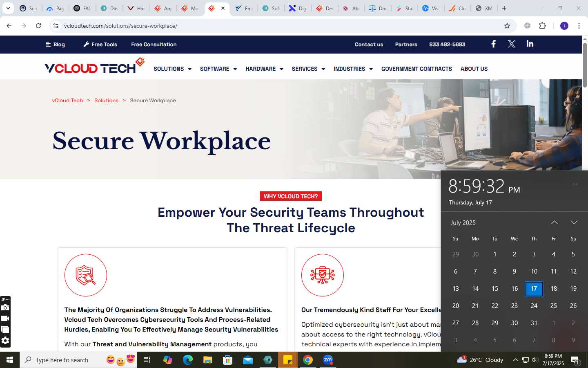Click Contact us link
588x368 pixels.
pos(369,44)
